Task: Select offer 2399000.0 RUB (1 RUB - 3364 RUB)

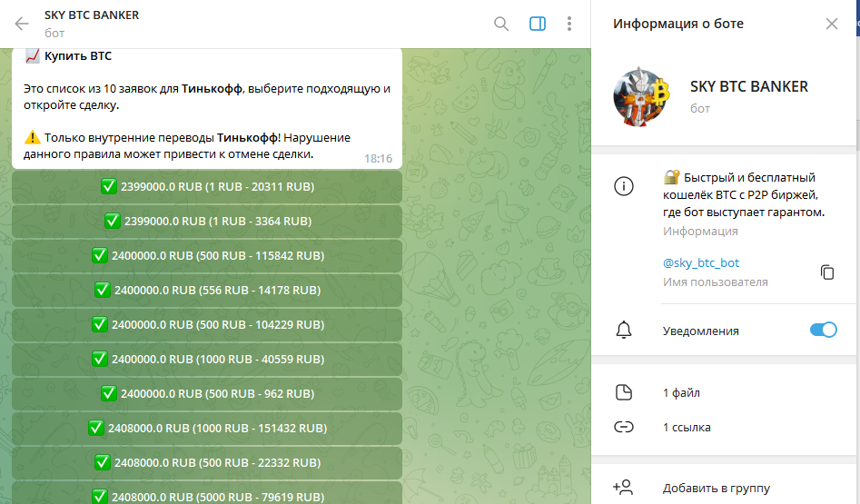Action: click(x=207, y=222)
